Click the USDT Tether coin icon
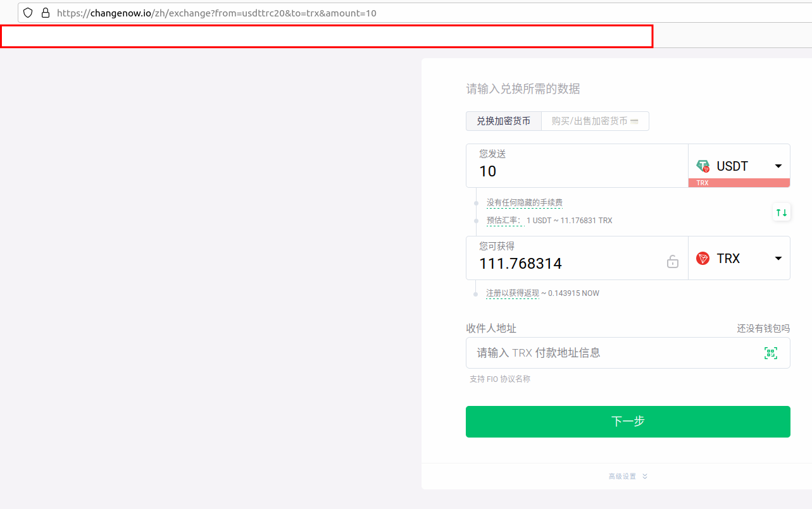The height and width of the screenshot is (509, 812). click(x=703, y=166)
